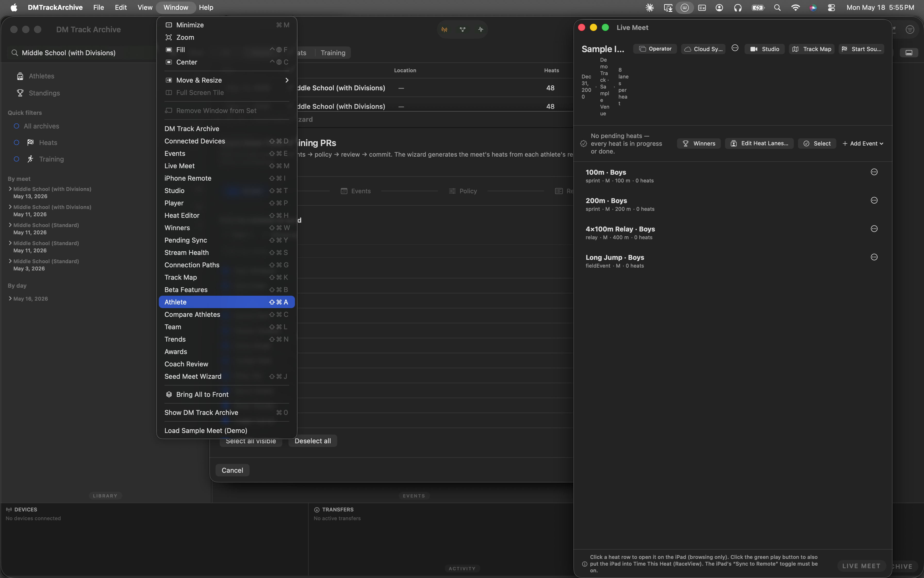Open options for Long Jump Boys
Screen dimensions: 924x578
click(874, 257)
